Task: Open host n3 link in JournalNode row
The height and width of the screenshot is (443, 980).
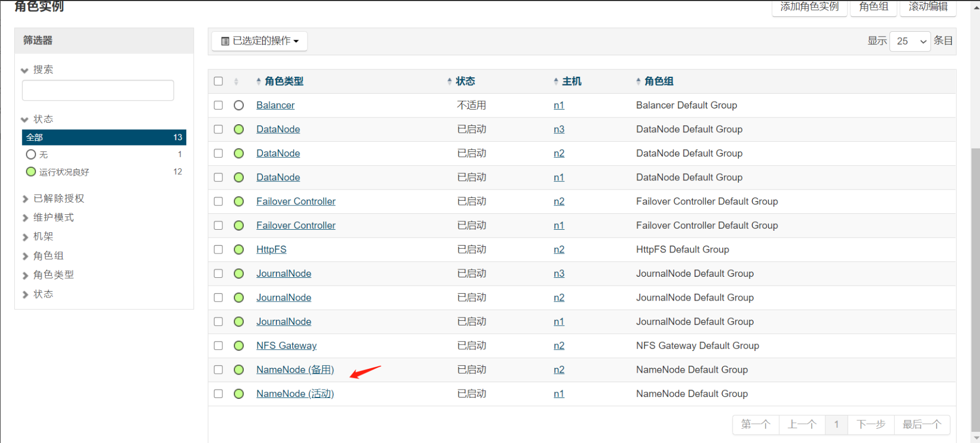Action: 559,274
